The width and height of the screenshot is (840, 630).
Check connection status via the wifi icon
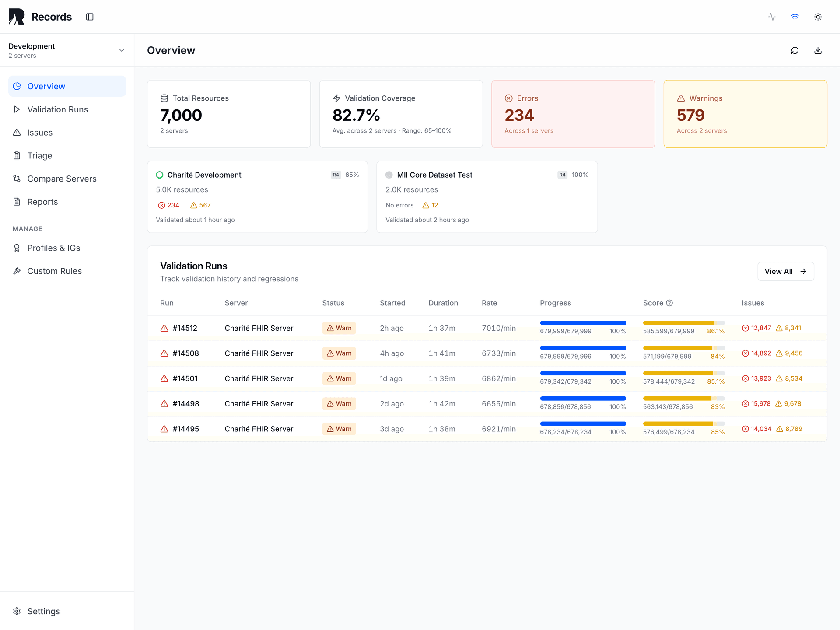point(794,17)
